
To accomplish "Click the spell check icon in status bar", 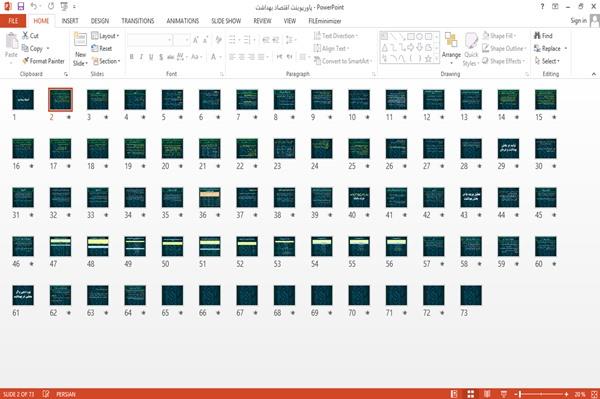I will pyautogui.click(x=46, y=394).
